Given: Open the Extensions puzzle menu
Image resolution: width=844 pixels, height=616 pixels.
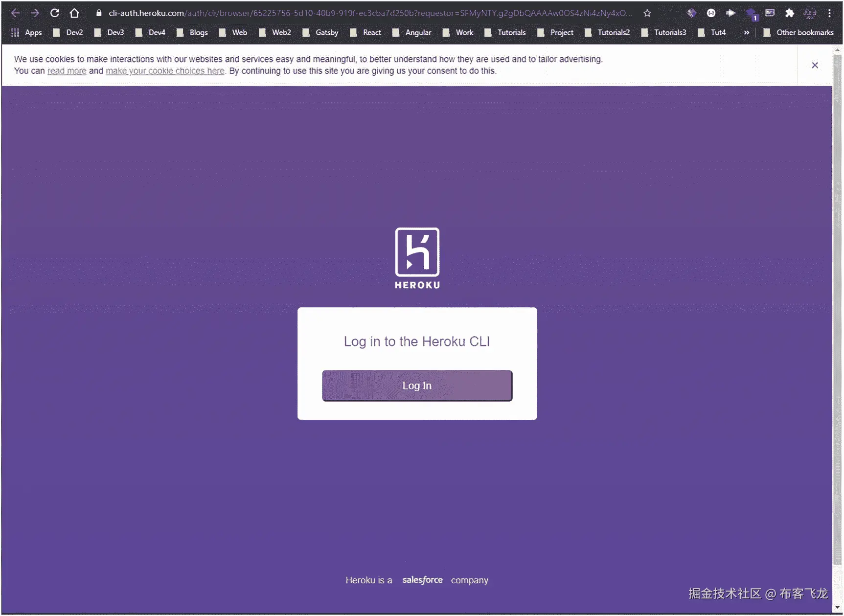Looking at the screenshot, I should [x=790, y=13].
